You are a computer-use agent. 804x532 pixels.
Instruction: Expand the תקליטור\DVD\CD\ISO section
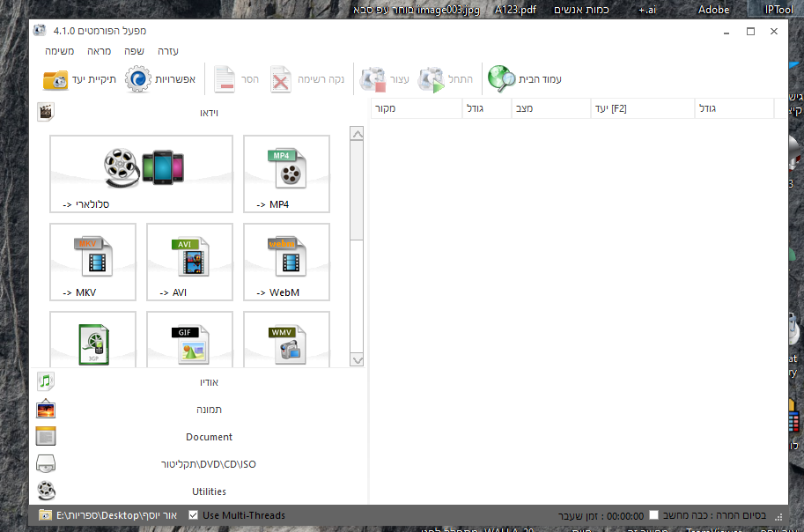[x=209, y=464]
